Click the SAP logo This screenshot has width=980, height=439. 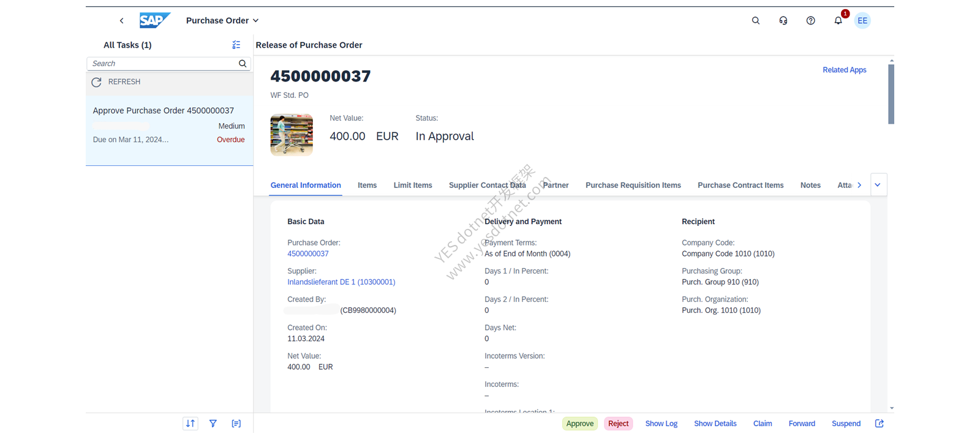tap(155, 20)
